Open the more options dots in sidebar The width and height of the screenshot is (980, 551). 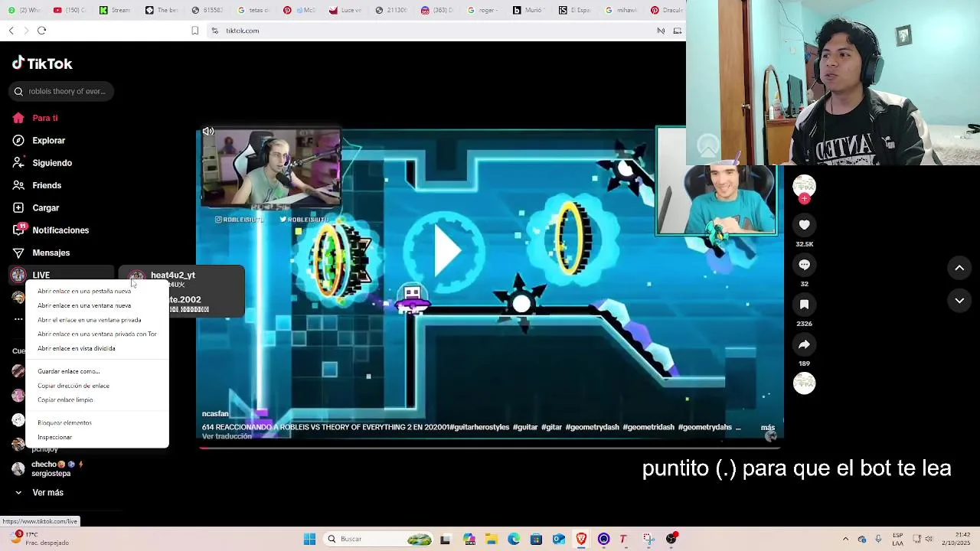pos(18,319)
